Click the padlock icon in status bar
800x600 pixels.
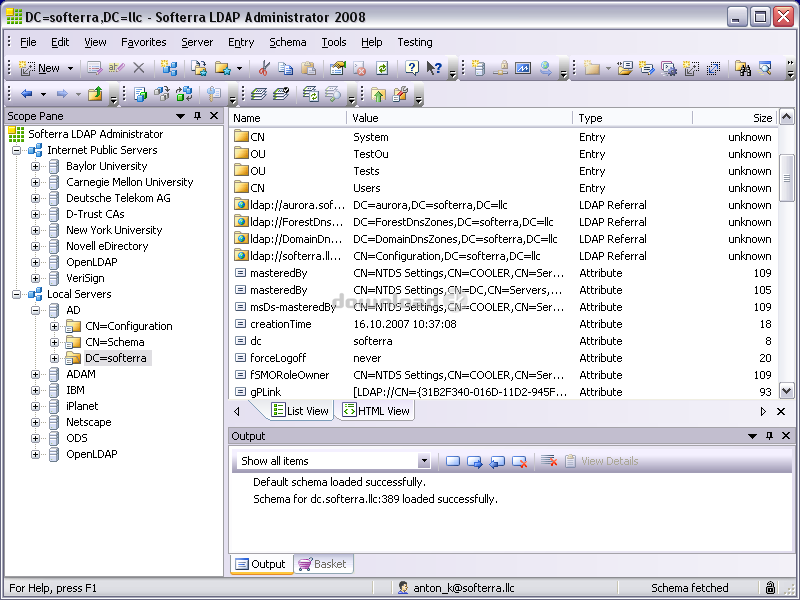point(770,588)
